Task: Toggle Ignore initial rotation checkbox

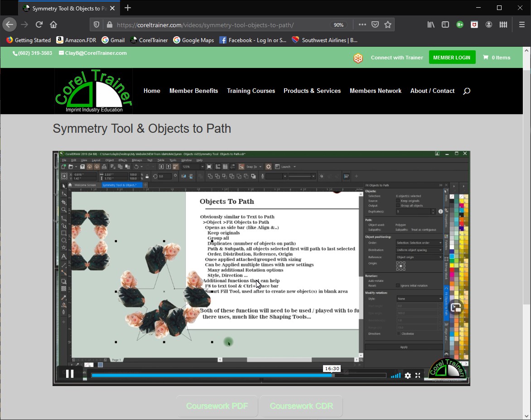Action: click(x=398, y=285)
